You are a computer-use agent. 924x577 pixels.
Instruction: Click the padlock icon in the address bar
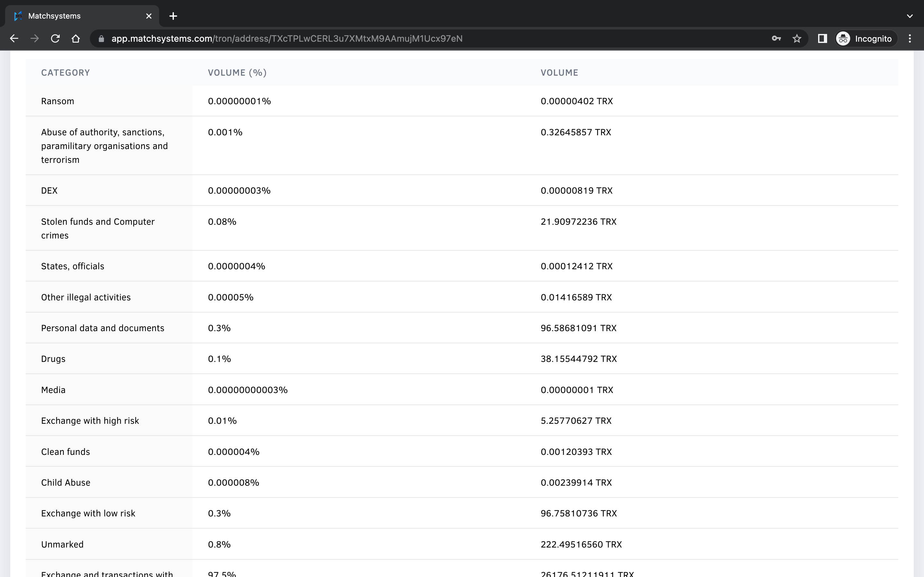[101, 38]
